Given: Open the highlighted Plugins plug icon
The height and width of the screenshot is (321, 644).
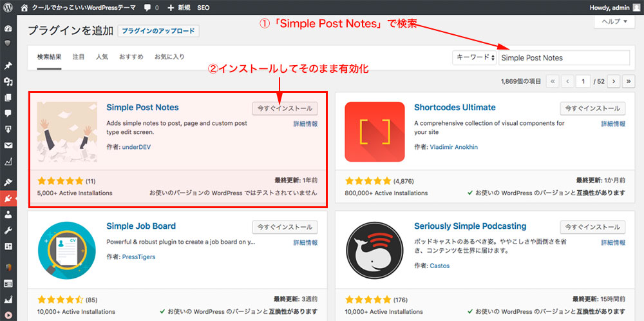Looking at the screenshot, I should (x=8, y=199).
